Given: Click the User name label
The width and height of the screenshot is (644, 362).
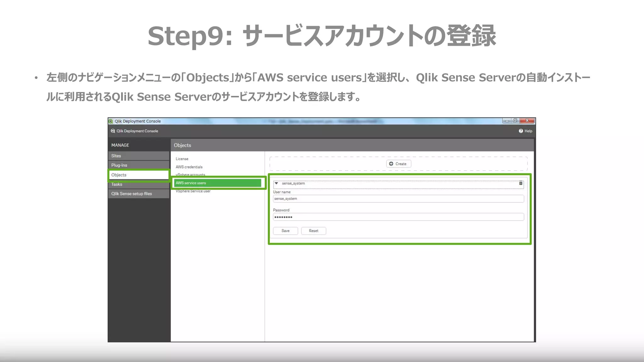Looking at the screenshot, I should (x=282, y=192).
